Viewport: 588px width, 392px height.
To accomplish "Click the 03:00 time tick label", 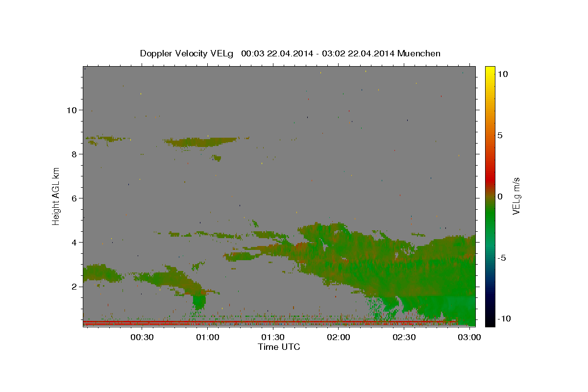I will pyautogui.click(x=470, y=338).
